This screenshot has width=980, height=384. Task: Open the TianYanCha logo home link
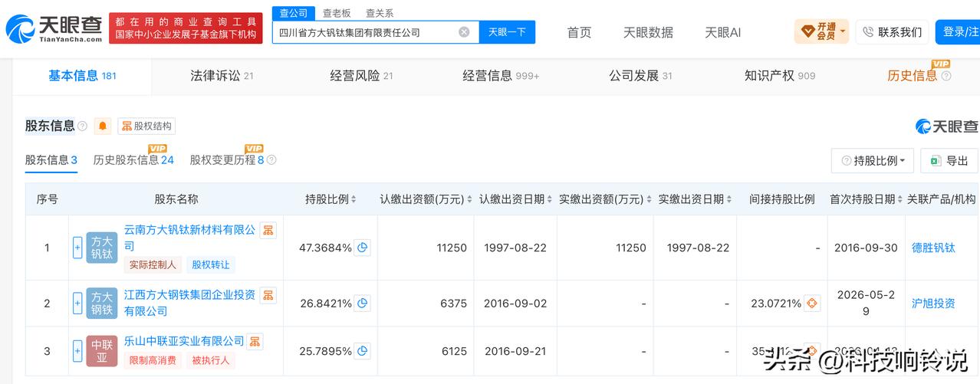[54, 29]
